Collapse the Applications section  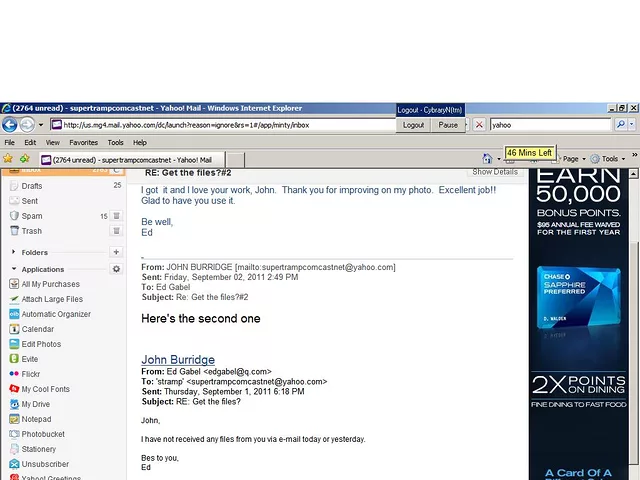[x=14, y=270]
